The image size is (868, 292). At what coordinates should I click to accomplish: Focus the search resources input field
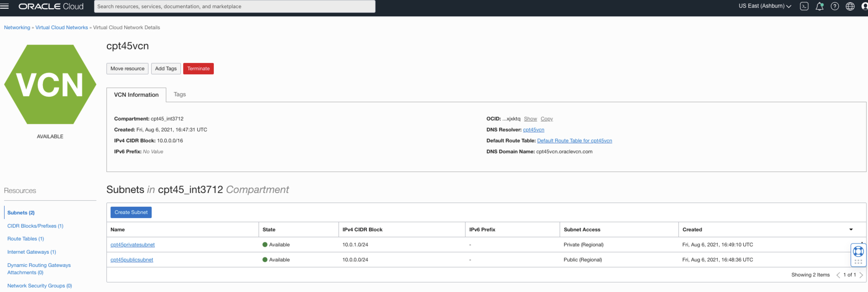(235, 6)
